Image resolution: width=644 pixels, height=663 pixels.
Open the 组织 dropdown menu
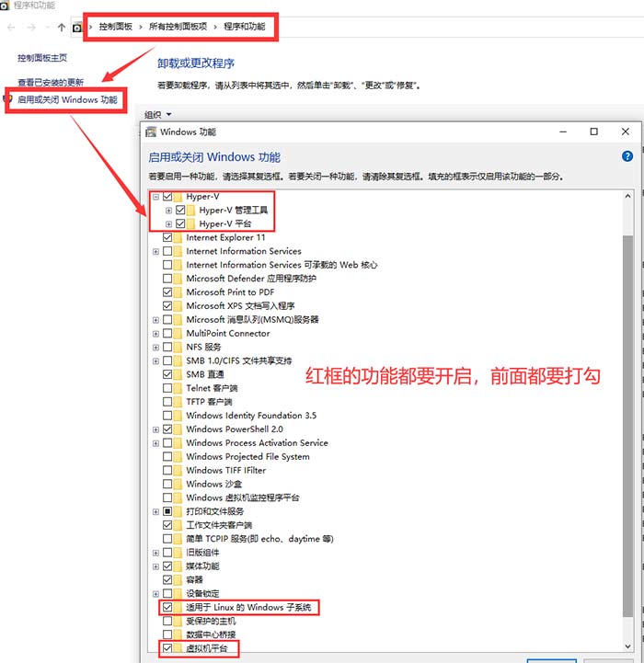point(158,115)
